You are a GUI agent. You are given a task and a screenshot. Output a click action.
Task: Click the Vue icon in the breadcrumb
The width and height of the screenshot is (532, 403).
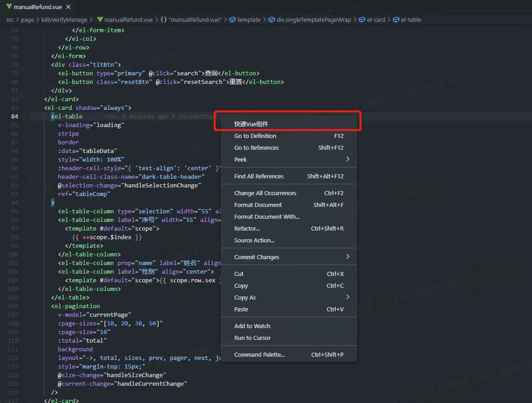[x=100, y=20]
